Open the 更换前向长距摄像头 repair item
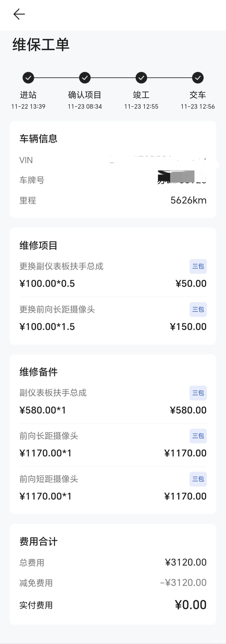The image size is (226, 644). pyautogui.click(x=57, y=309)
